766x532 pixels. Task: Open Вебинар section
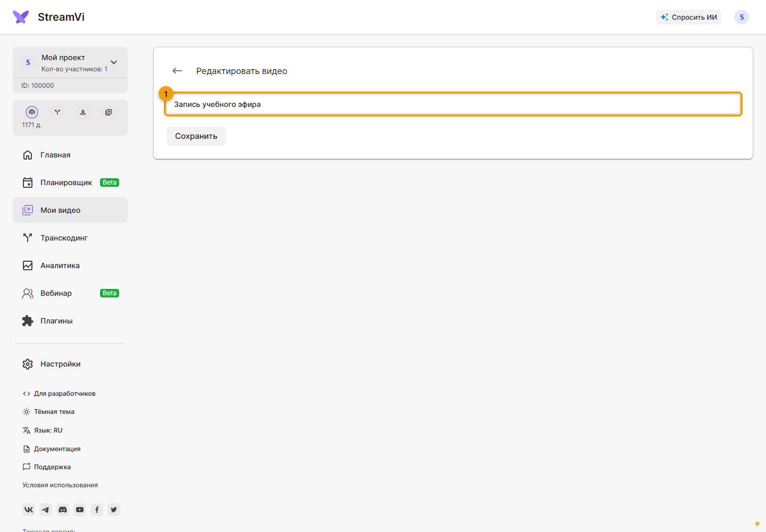point(70,293)
